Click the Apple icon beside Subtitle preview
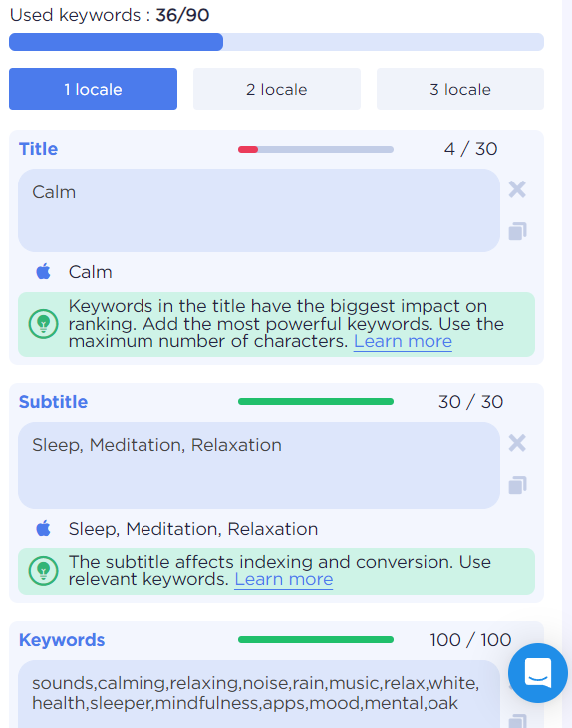 click(x=43, y=528)
